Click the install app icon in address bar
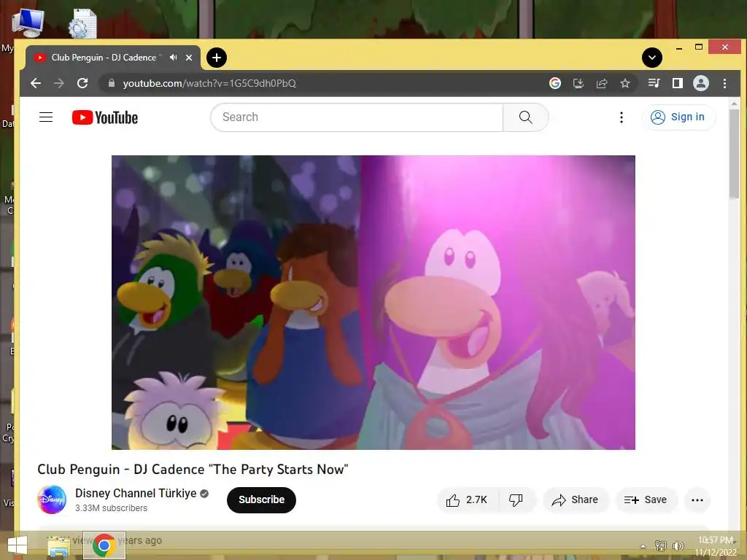The height and width of the screenshot is (560, 747). (x=578, y=83)
